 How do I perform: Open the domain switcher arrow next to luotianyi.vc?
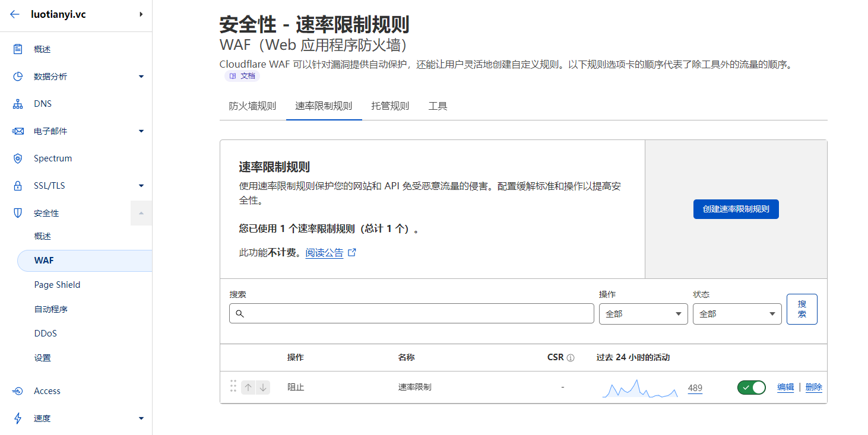tap(141, 14)
